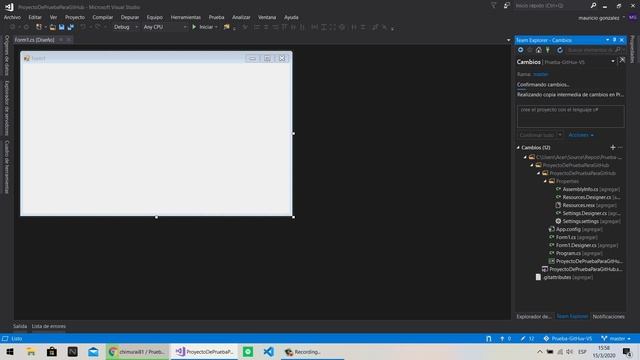Screen dimensions: 640x360
Task: Open the Salida output tab
Action: pos(20,326)
